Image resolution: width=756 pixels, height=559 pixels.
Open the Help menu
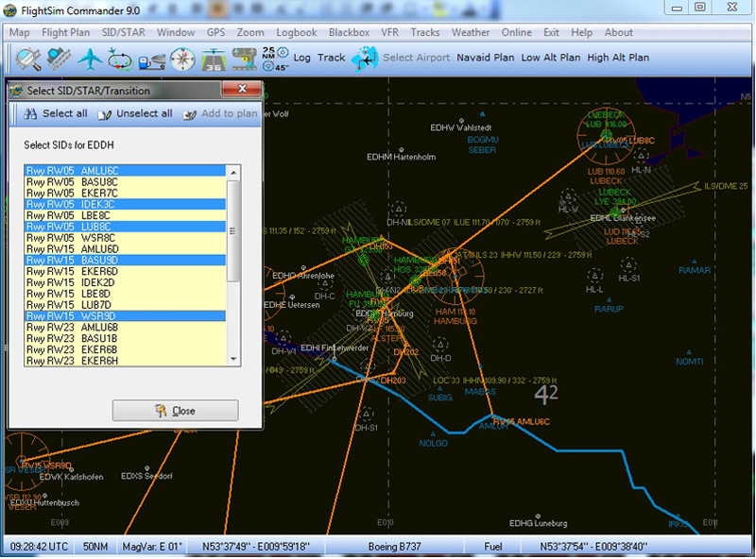tap(581, 33)
